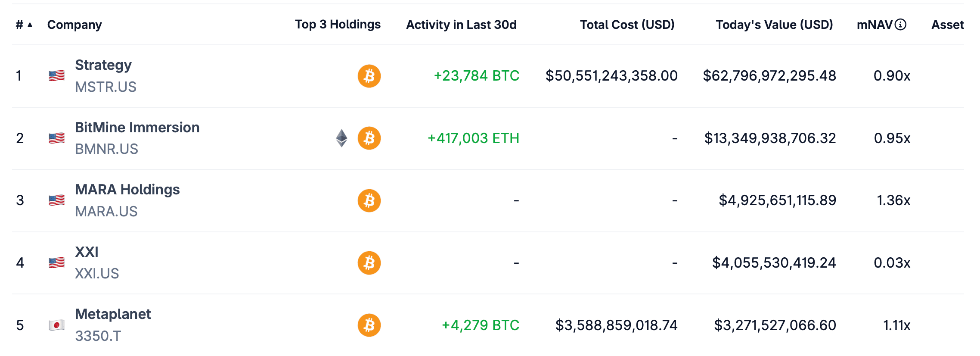Click the XXI.US ticker symbol
Viewport: 980px width, 356px height.
[x=97, y=274]
